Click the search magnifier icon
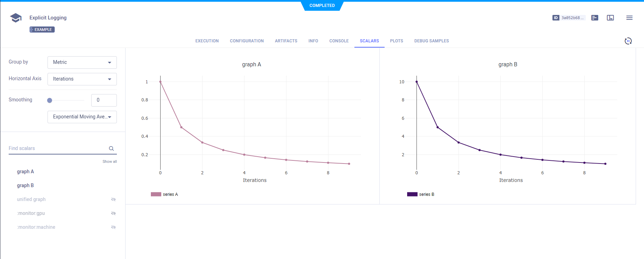Viewport: 644px width, 259px height. click(x=111, y=149)
